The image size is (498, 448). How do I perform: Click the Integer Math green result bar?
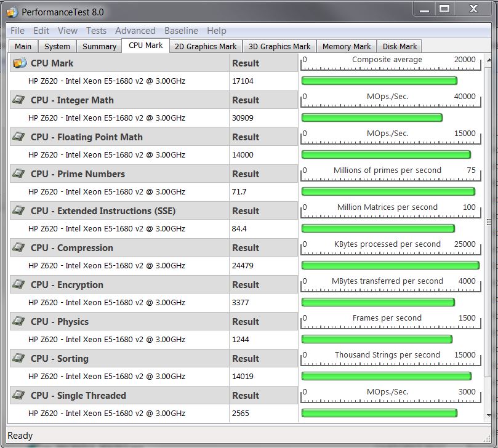372,118
